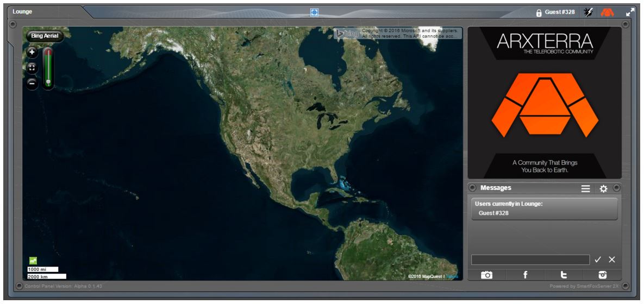Expand the panel with diagonal arrows icon
Screen dimensions: 644x304
pos(630,12)
